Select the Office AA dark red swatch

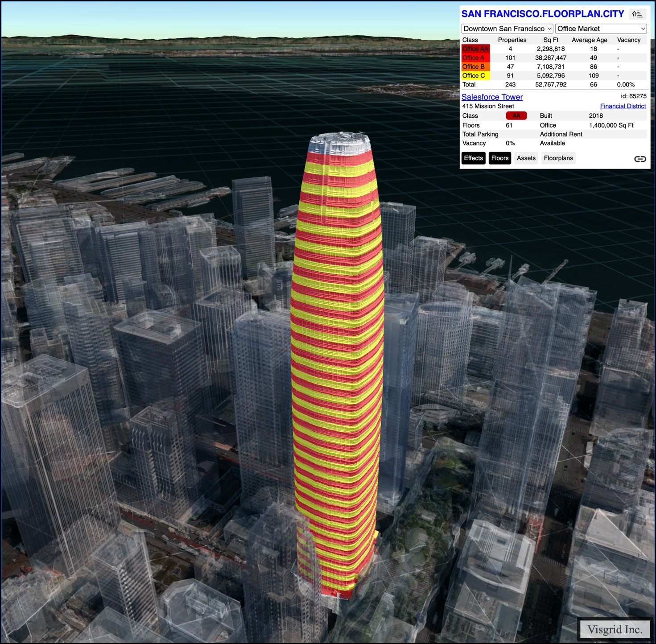(475, 49)
